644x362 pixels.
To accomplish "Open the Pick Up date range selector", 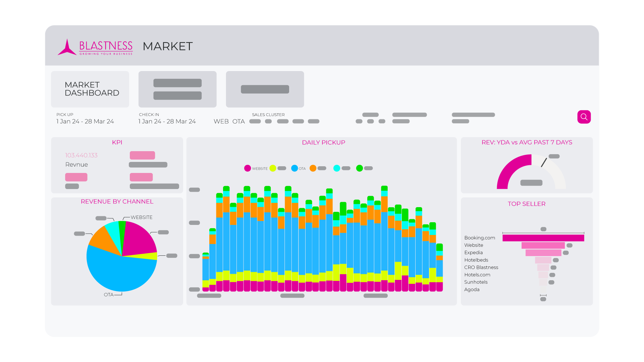I will pos(85,121).
